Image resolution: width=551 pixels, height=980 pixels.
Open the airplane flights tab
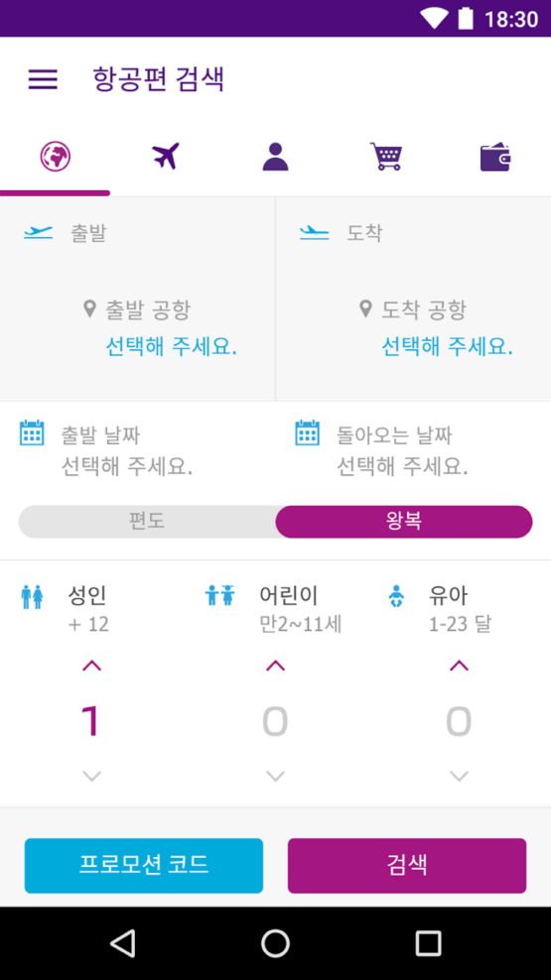[166, 156]
